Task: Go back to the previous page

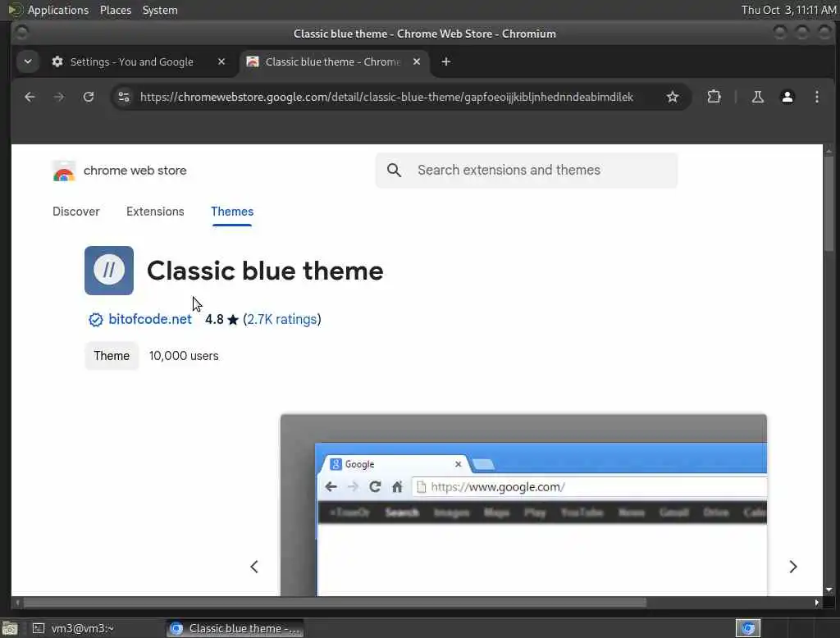Action: pos(30,97)
